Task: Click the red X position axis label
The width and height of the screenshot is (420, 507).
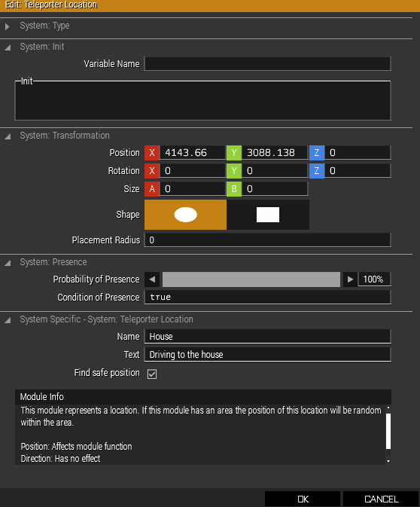Action: coord(152,153)
